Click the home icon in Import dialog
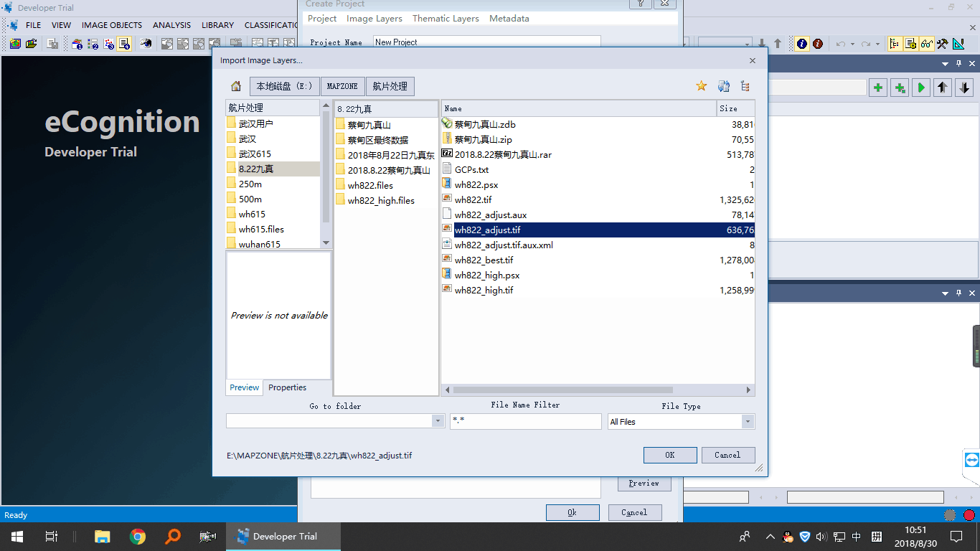The width and height of the screenshot is (980, 551). [236, 86]
